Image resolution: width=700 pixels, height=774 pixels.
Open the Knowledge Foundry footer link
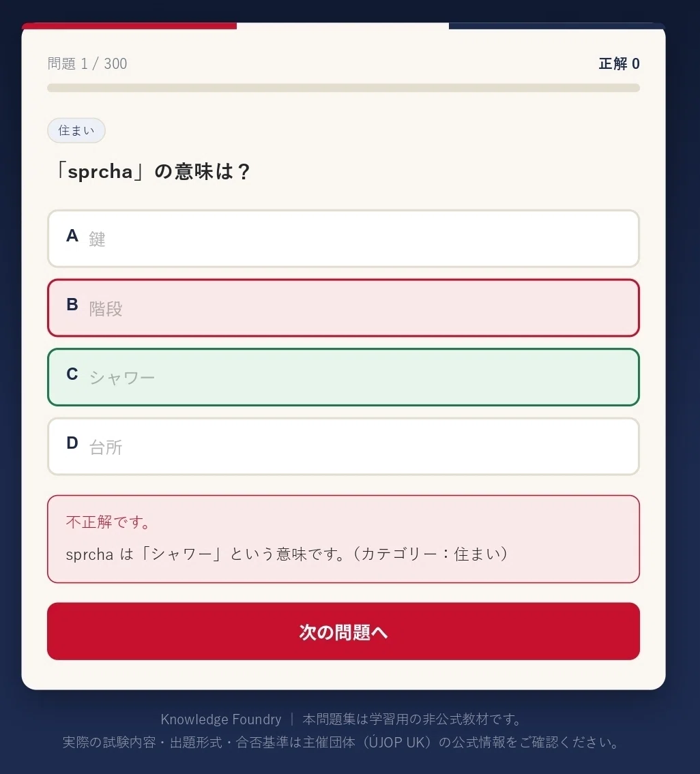(x=221, y=719)
